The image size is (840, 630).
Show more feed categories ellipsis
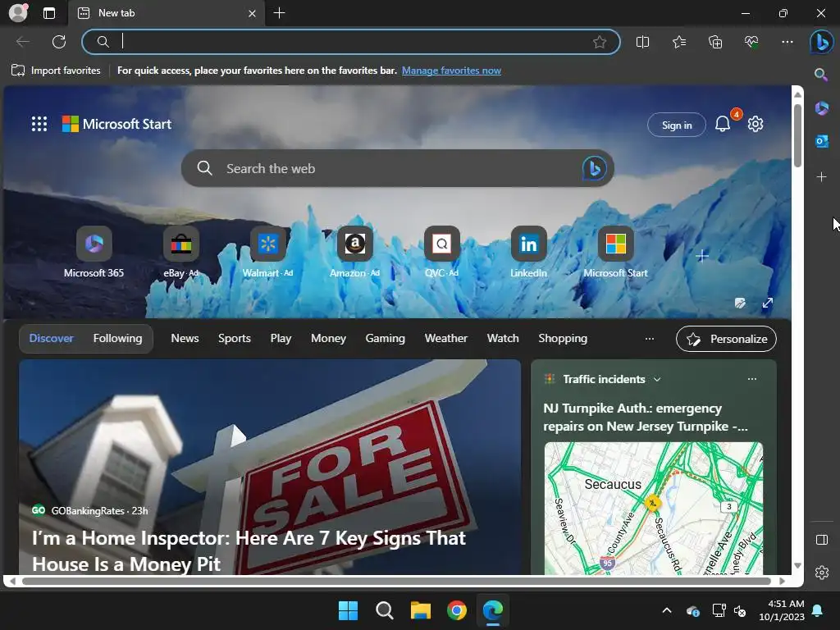pos(650,339)
